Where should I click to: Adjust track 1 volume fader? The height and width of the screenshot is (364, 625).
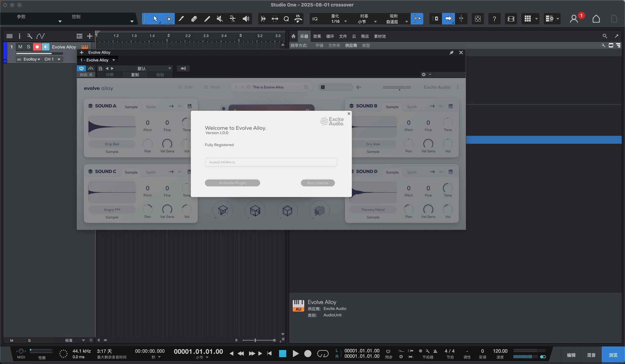[x=39, y=53]
